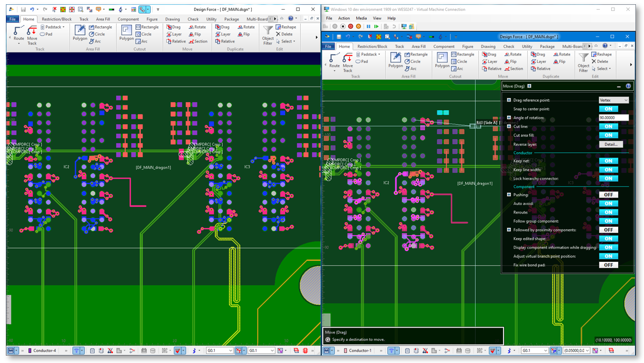Select Move Track tool in left window
This screenshot has width=644, height=363.
32,34
